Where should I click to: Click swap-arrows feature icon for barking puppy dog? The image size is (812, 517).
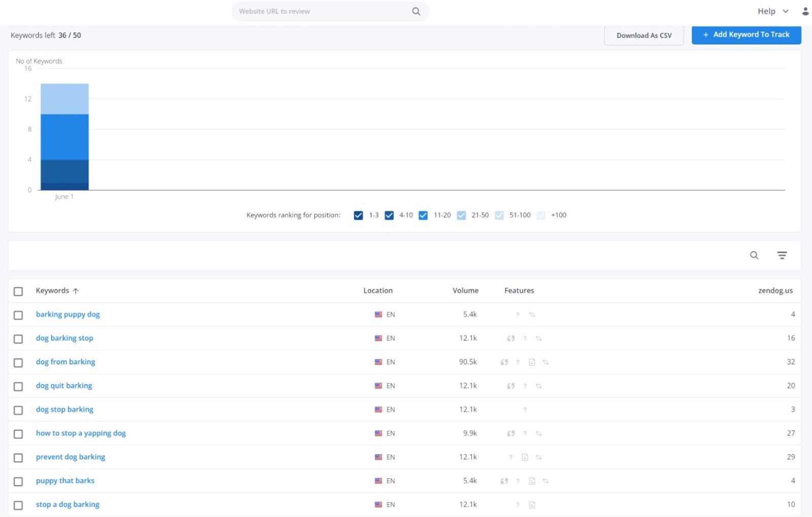[532, 315]
